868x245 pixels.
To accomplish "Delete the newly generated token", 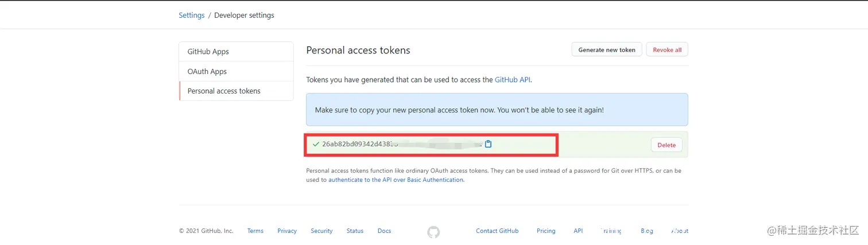I will point(666,145).
